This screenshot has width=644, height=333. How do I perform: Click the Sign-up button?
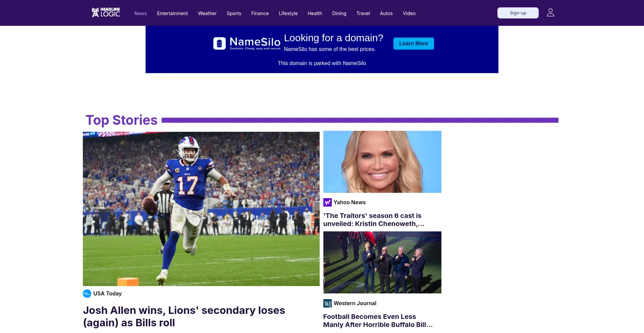pyautogui.click(x=518, y=13)
